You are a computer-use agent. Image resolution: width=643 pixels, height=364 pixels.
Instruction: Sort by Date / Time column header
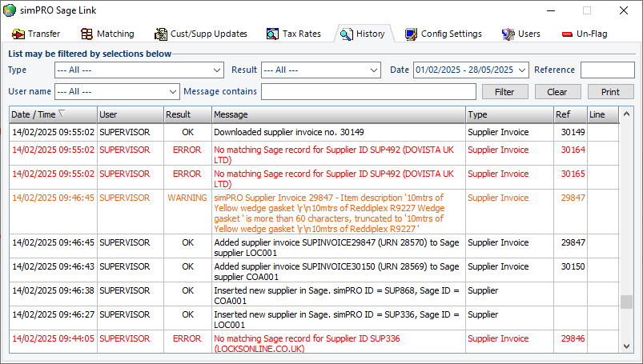[53, 115]
